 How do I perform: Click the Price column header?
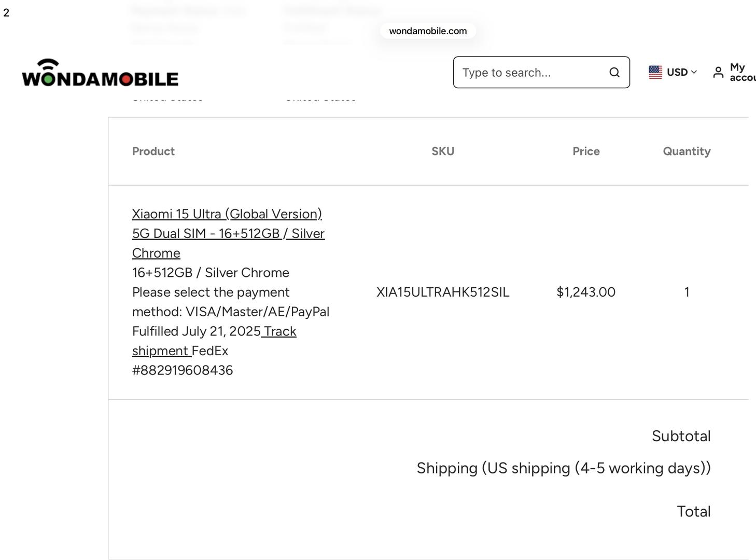[x=586, y=151]
